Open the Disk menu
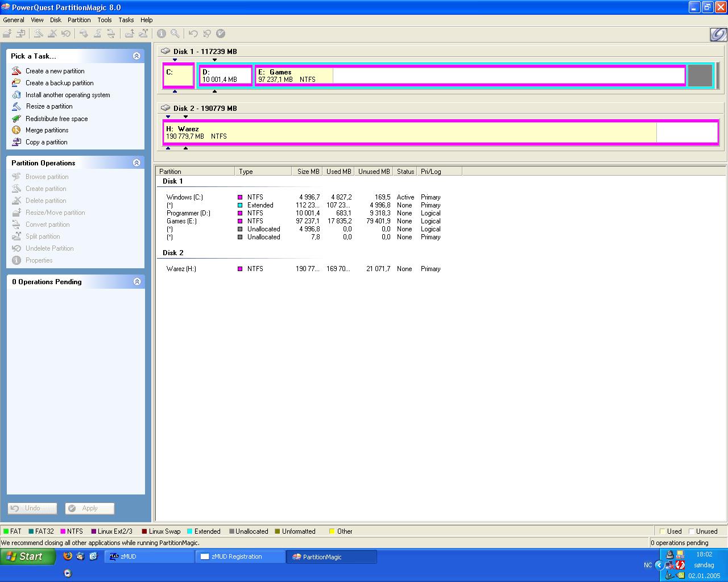728x582 pixels. 56,20
